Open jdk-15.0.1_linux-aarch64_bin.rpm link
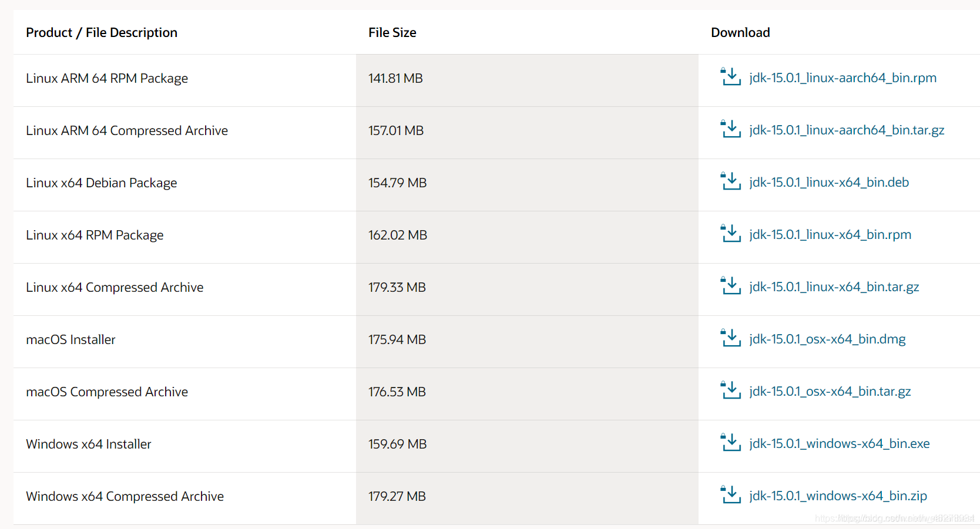 pyautogui.click(x=843, y=78)
